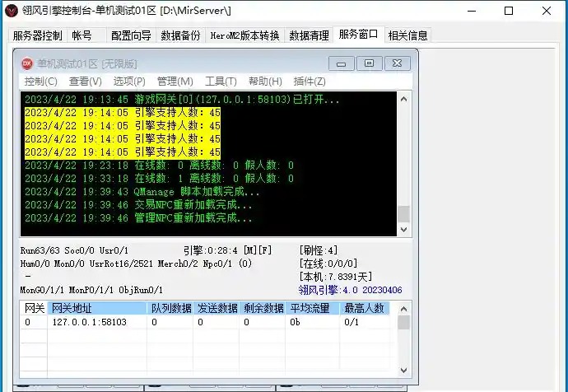Click the 发送数据 column header

click(x=216, y=308)
